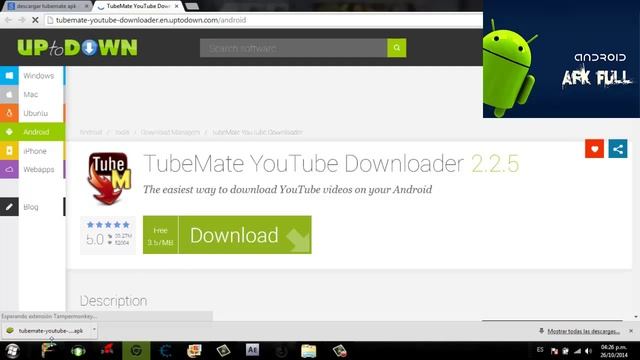Select the Android platform icon in sidebar

(x=9, y=132)
